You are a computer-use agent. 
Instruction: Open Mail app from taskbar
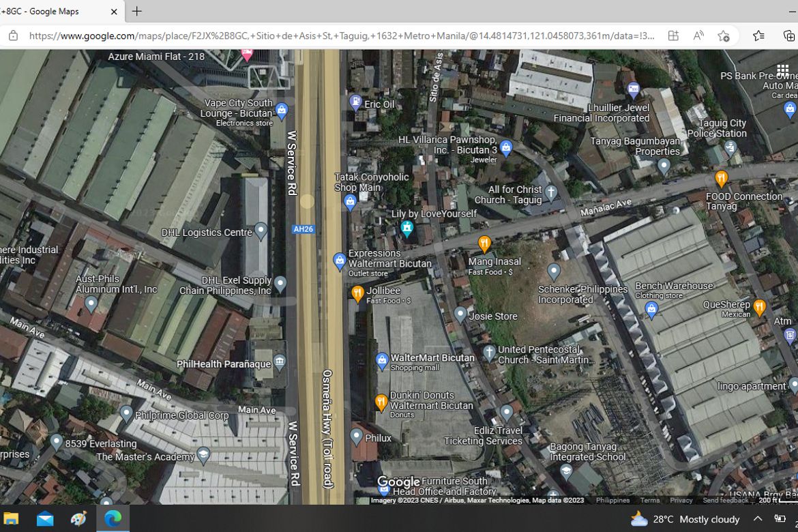click(45, 519)
